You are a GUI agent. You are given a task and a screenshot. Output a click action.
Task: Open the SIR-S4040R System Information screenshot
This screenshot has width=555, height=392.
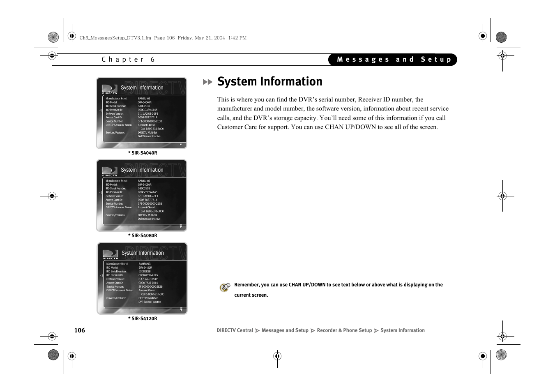(x=141, y=113)
